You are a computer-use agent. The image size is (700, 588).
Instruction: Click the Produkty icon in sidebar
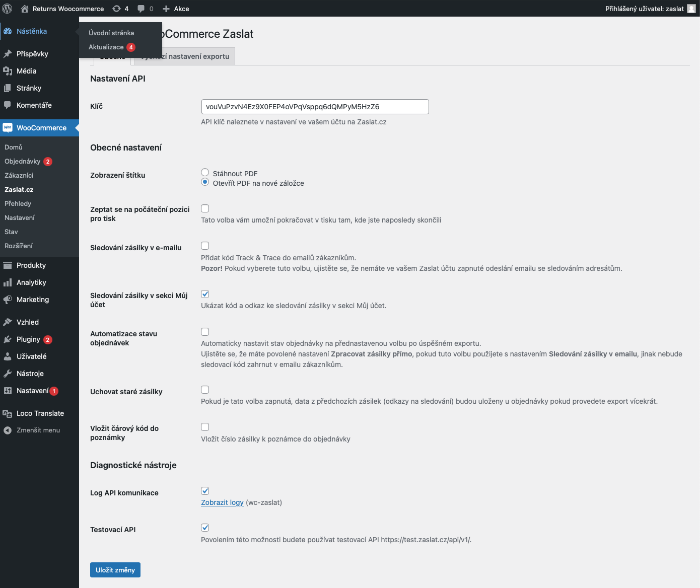tap(8, 265)
